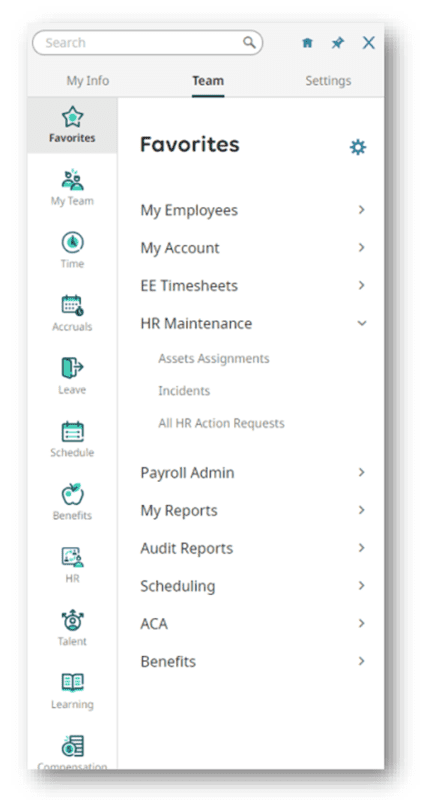
Task: Expand My Reports chevron
Action: pyautogui.click(x=362, y=510)
